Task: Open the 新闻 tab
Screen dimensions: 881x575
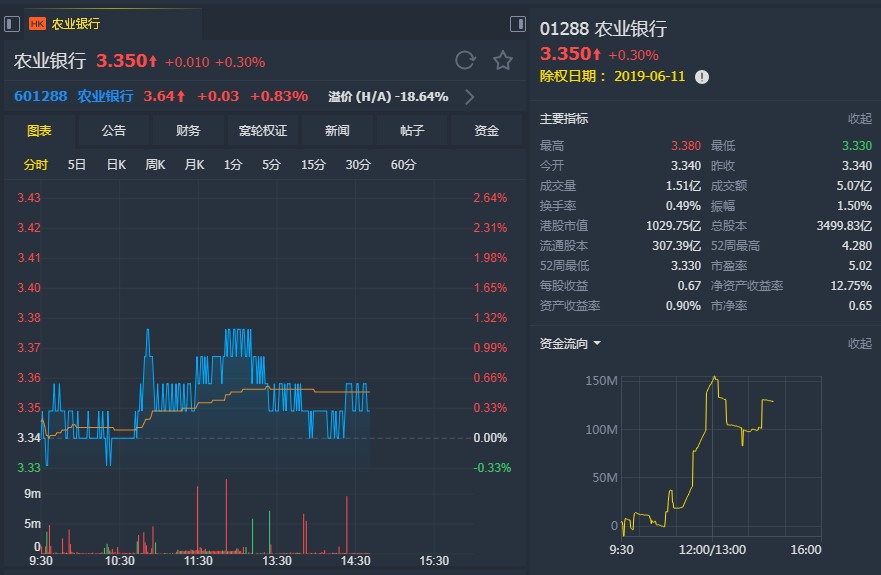Action: pos(337,131)
